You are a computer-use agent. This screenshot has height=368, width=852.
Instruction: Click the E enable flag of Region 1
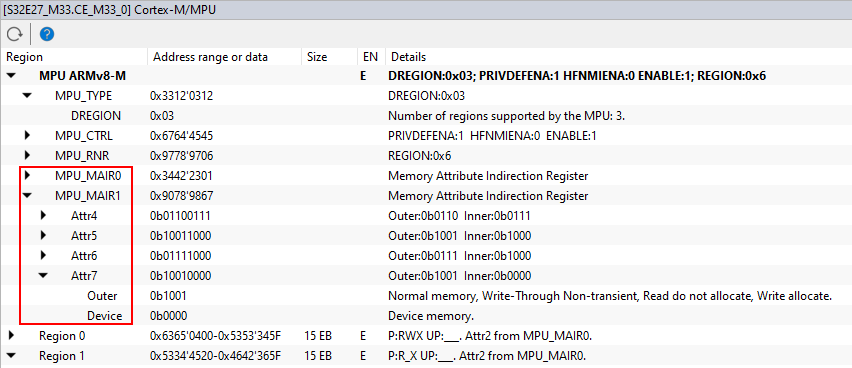tap(363, 356)
